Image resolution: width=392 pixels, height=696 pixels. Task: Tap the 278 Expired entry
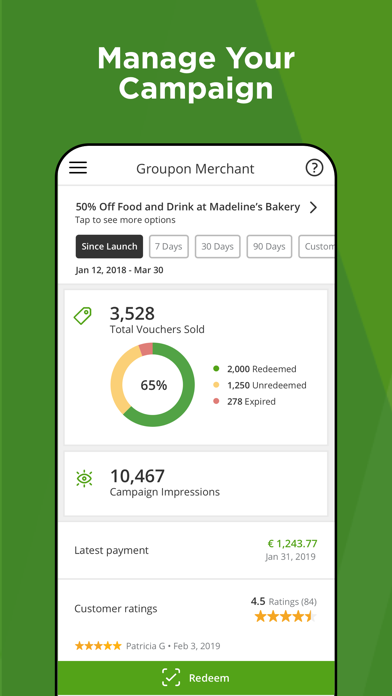tap(251, 402)
